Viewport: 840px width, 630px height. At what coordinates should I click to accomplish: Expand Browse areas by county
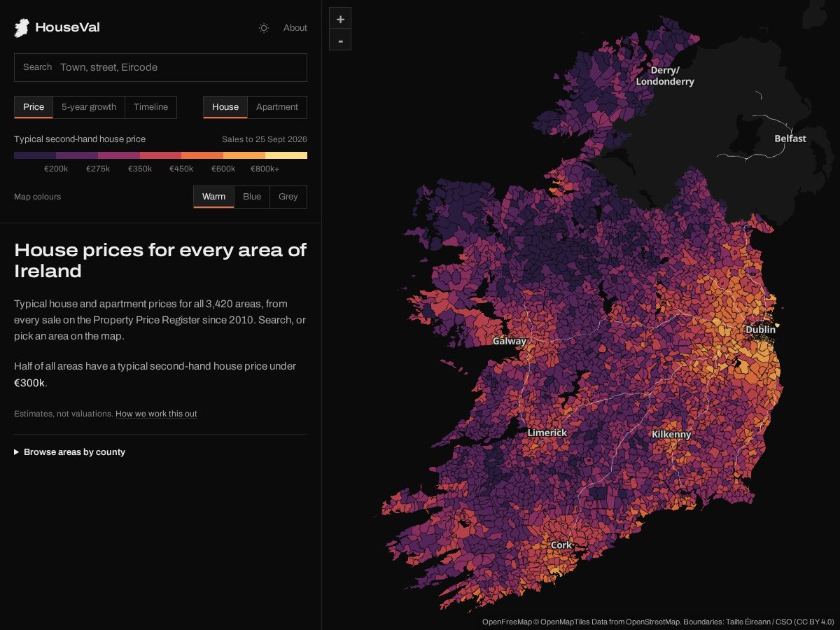[69, 452]
